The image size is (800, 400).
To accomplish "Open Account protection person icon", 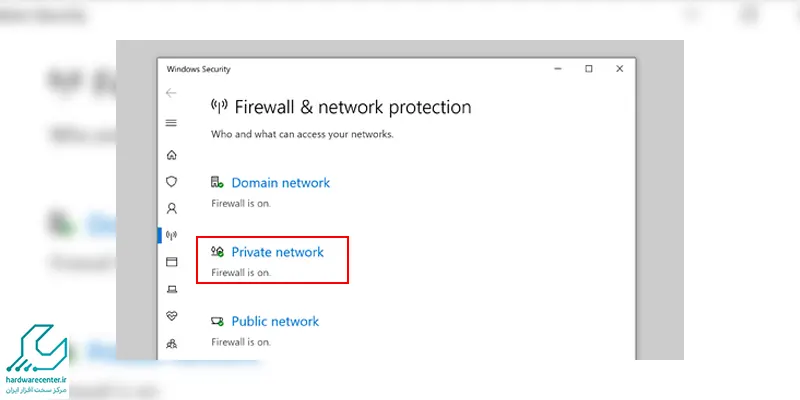I will click(x=171, y=209).
